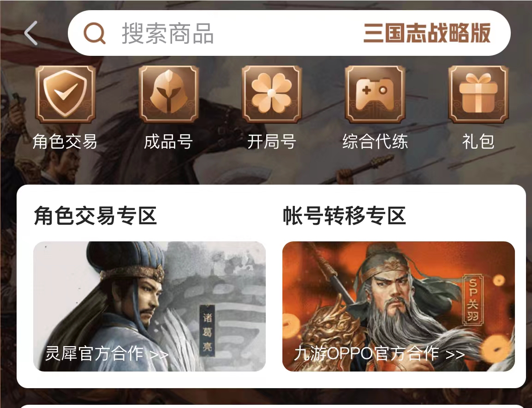This screenshot has width=532, height=408.
Task: Tap the 角色交易 text label
Action: pos(65,142)
